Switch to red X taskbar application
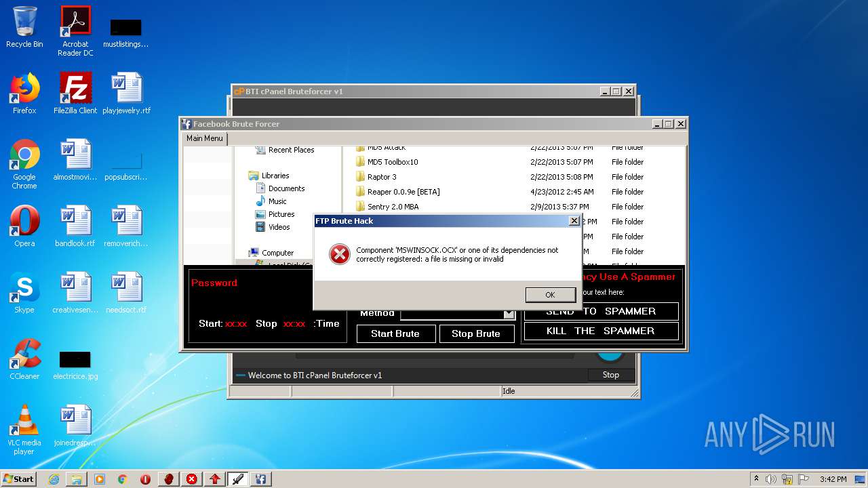This screenshot has width=868, height=488. click(x=192, y=479)
